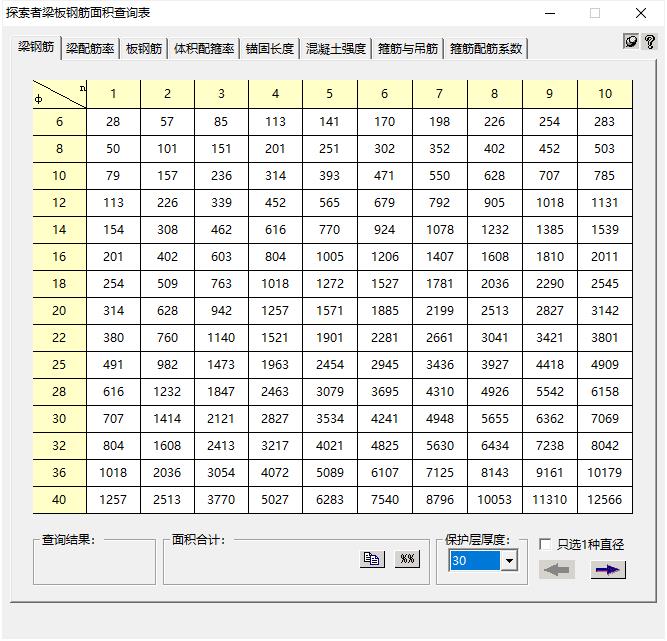This screenshot has width=667, height=641.
Task: Click the blue right arrow button
Action: point(608,570)
